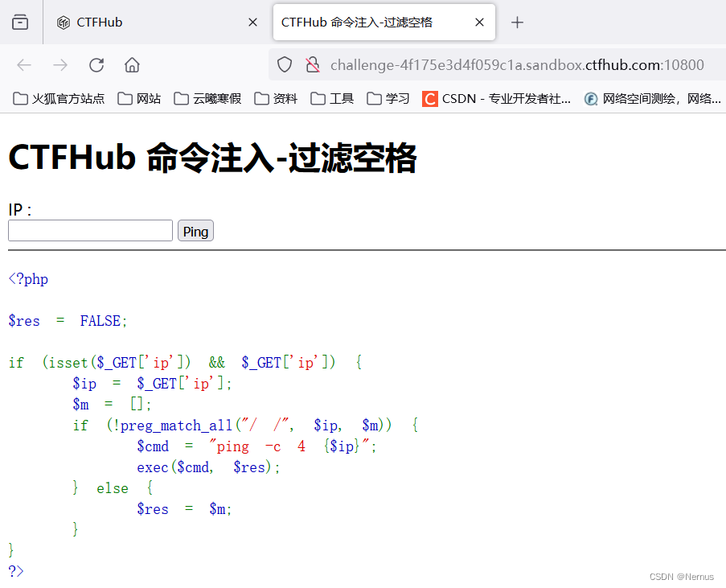Submit the Ping button
726x588 pixels.
195,231
